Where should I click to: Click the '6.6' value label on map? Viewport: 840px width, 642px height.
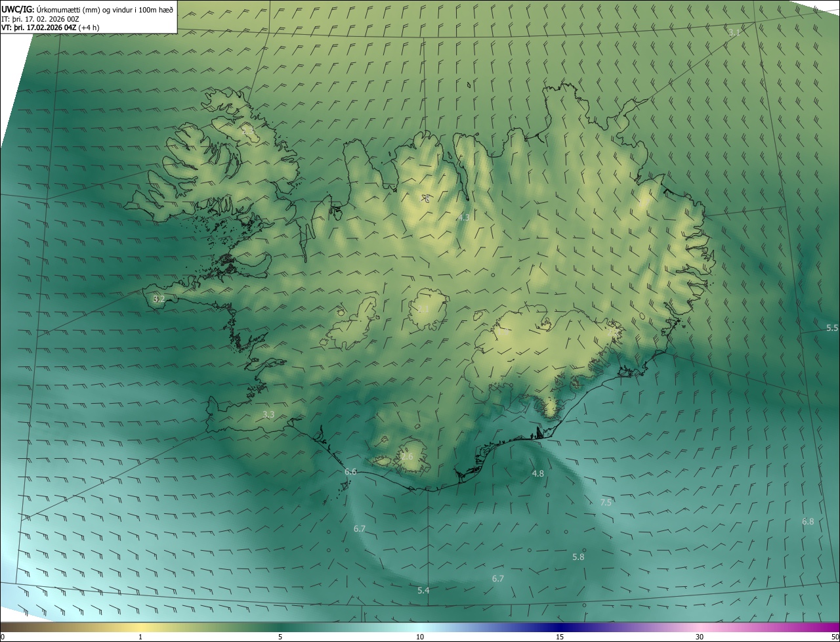tap(350, 472)
